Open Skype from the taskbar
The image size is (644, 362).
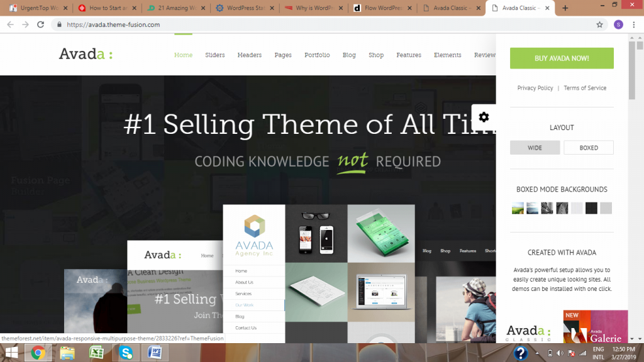coord(126,353)
